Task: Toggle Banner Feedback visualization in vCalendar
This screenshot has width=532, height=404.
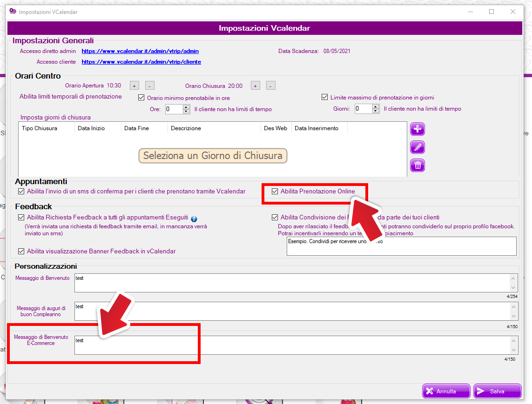Action: [x=21, y=251]
